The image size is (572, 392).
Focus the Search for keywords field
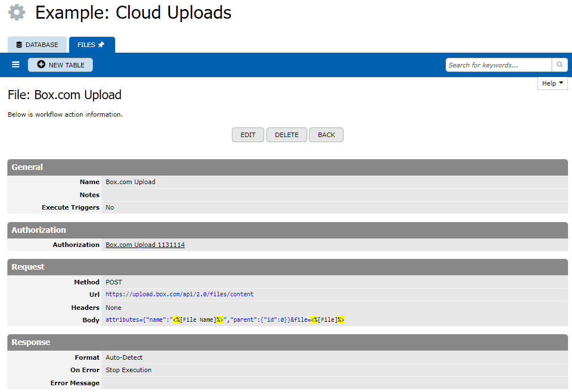coord(498,65)
